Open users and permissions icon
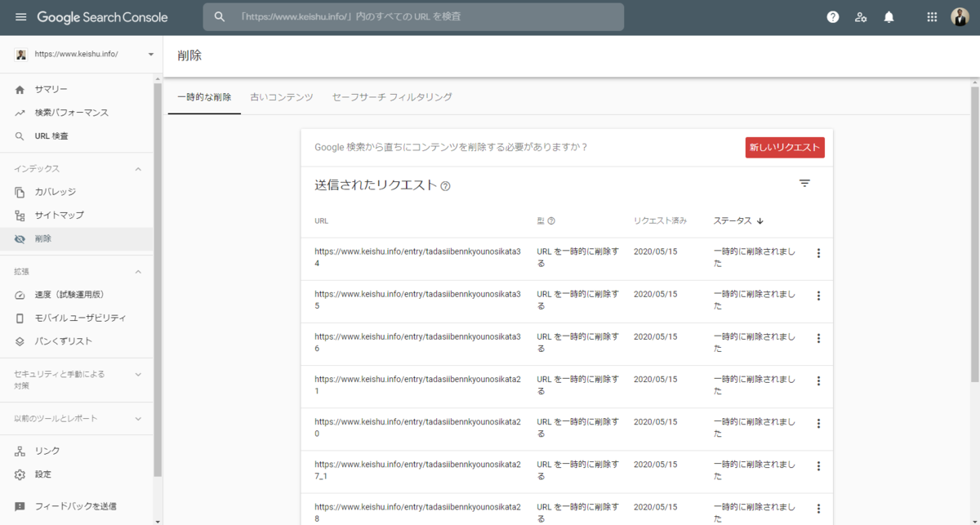The width and height of the screenshot is (980, 525). [x=861, y=17]
